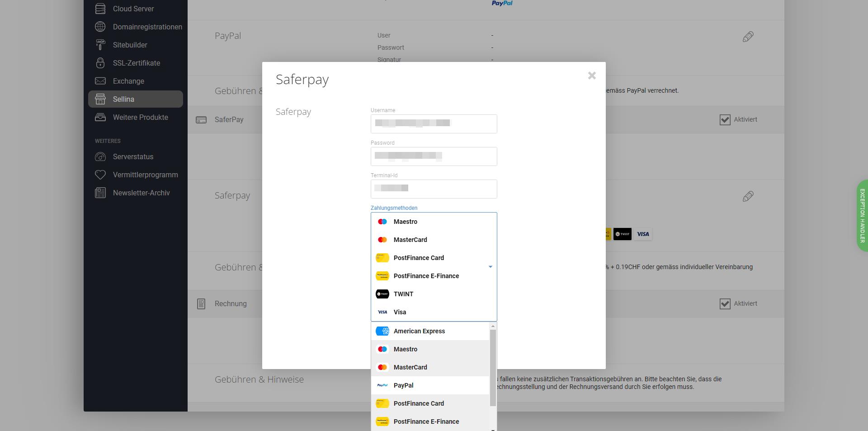Click the Domainregistrationen globe icon
The image size is (868, 431).
(x=100, y=27)
